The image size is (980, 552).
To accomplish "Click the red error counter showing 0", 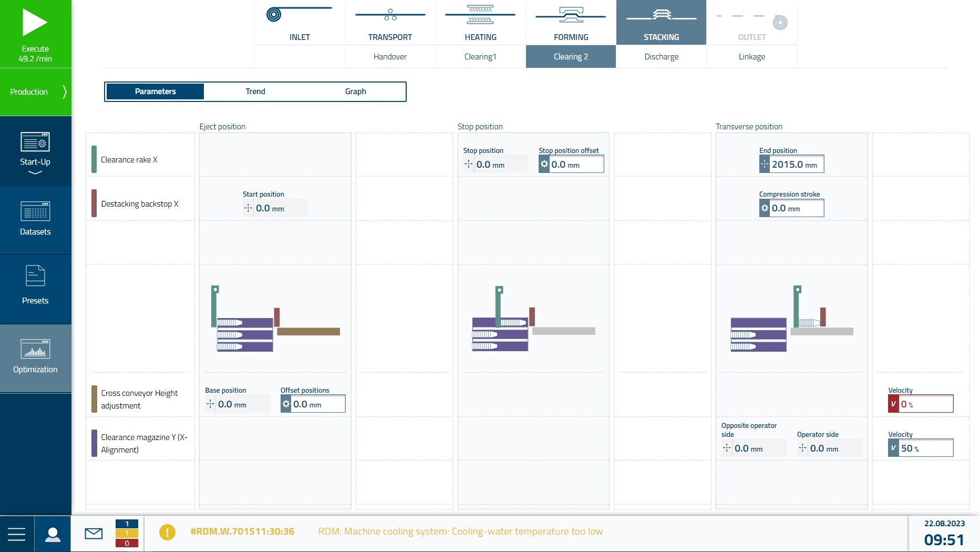I will coord(127,543).
